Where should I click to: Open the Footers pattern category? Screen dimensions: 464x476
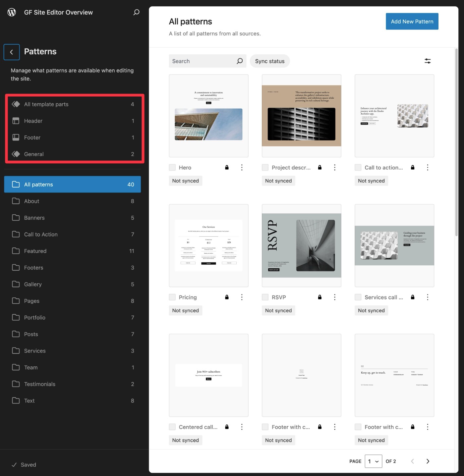point(73,268)
